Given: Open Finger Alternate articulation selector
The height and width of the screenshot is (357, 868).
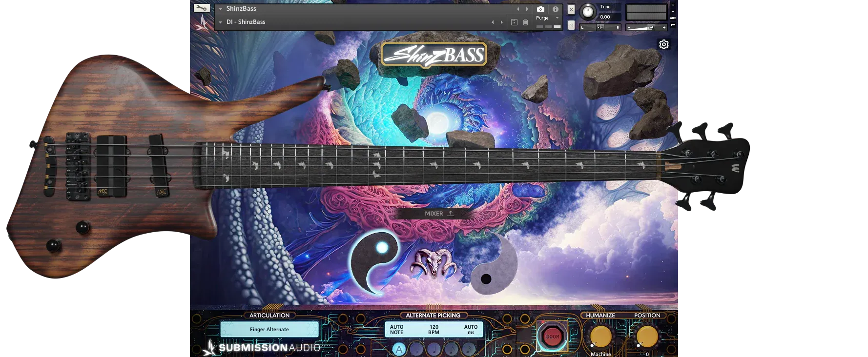Looking at the screenshot, I should pos(269,329).
